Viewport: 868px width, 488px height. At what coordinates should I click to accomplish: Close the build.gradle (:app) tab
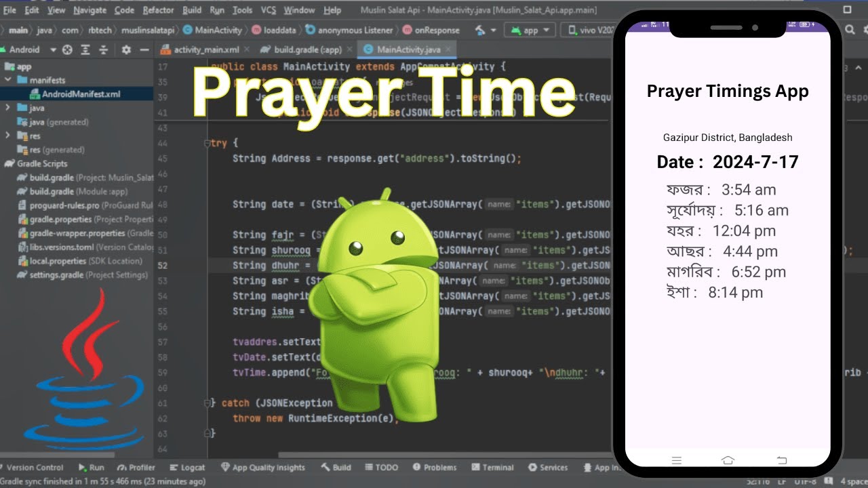pyautogui.click(x=349, y=49)
